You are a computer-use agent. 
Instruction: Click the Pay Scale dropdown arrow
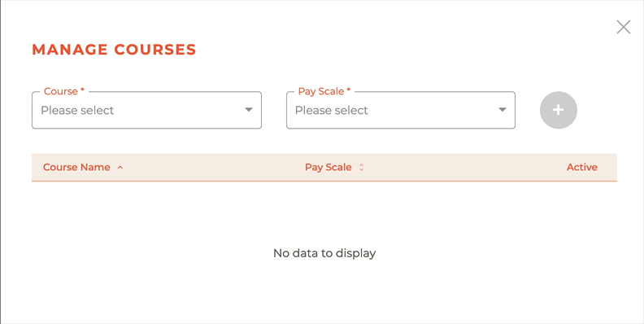pos(502,110)
